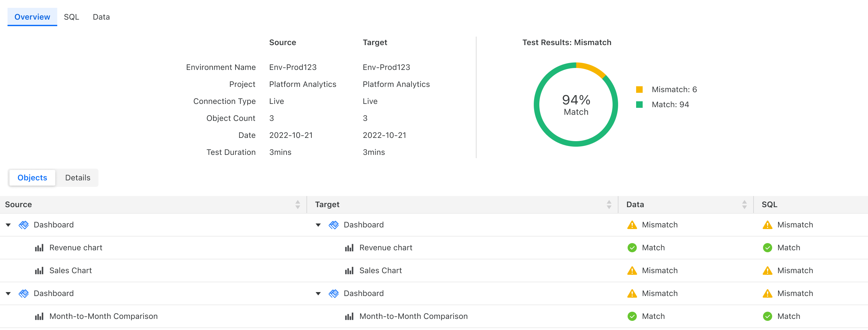Click the first source Dashboard icon

(24, 225)
